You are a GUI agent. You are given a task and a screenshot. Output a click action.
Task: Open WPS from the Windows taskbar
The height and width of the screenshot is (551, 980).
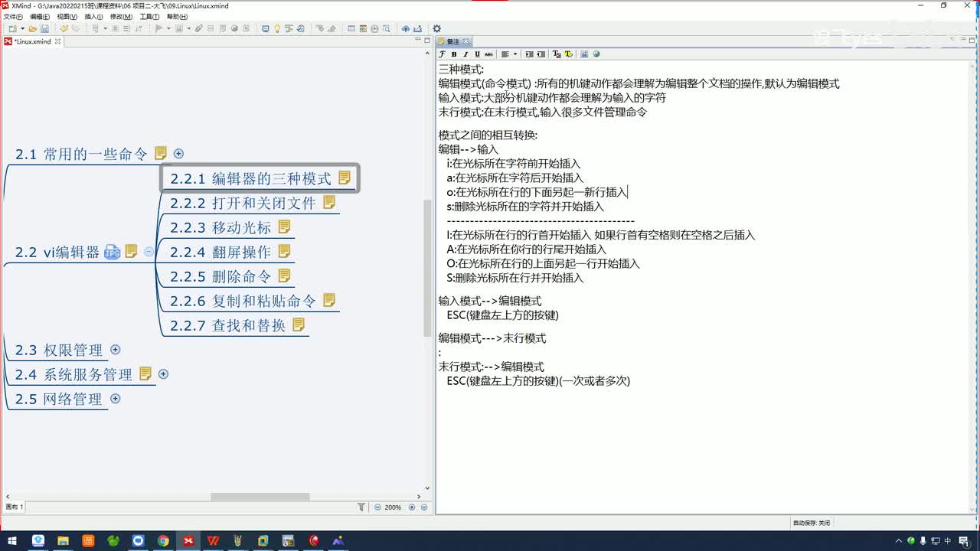pos(213,540)
